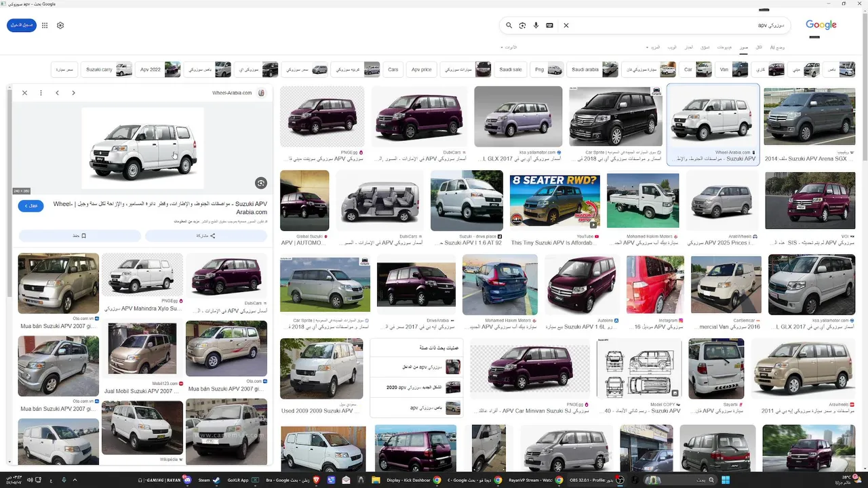Select the Png filter chip

click(547, 69)
